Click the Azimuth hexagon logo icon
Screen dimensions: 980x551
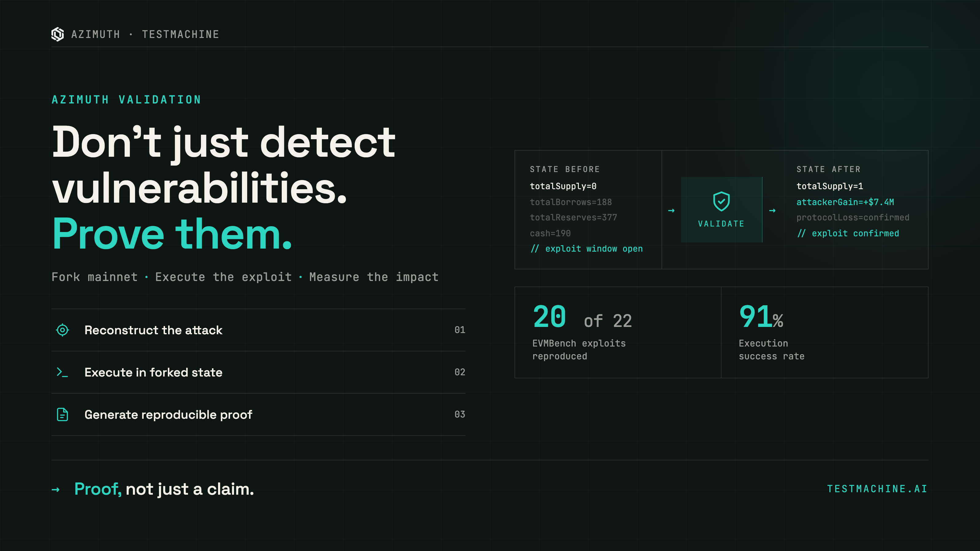[x=58, y=34]
